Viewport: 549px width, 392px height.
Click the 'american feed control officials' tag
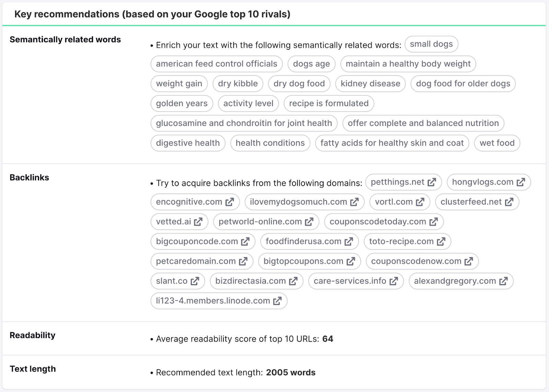(217, 64)
